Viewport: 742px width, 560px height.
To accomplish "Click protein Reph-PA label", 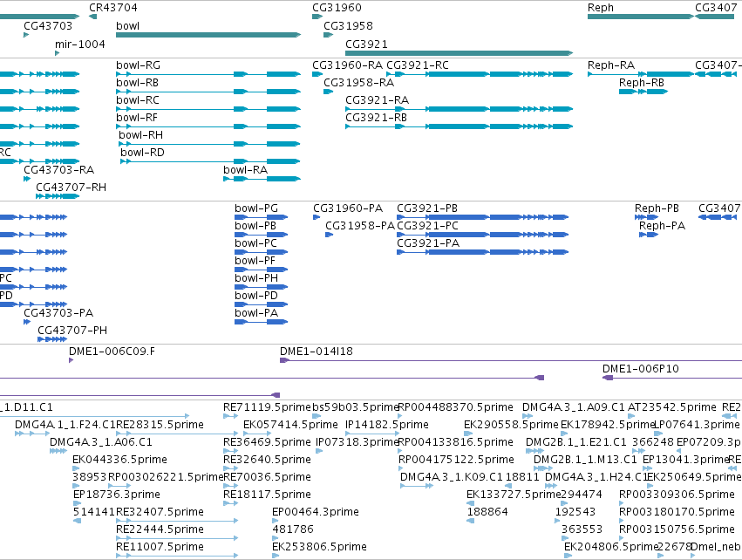I will point(662,226).
